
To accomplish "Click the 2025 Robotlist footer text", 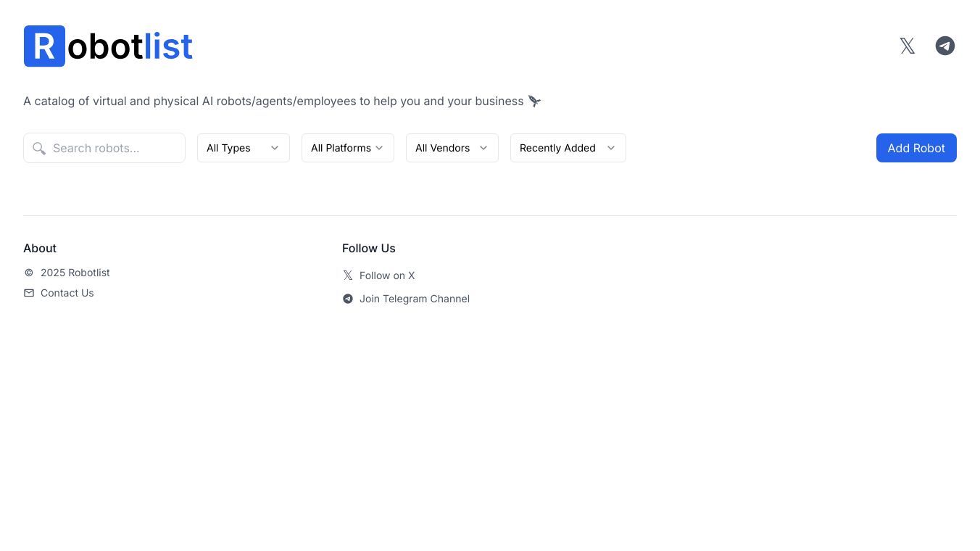I will click(75, 273).
